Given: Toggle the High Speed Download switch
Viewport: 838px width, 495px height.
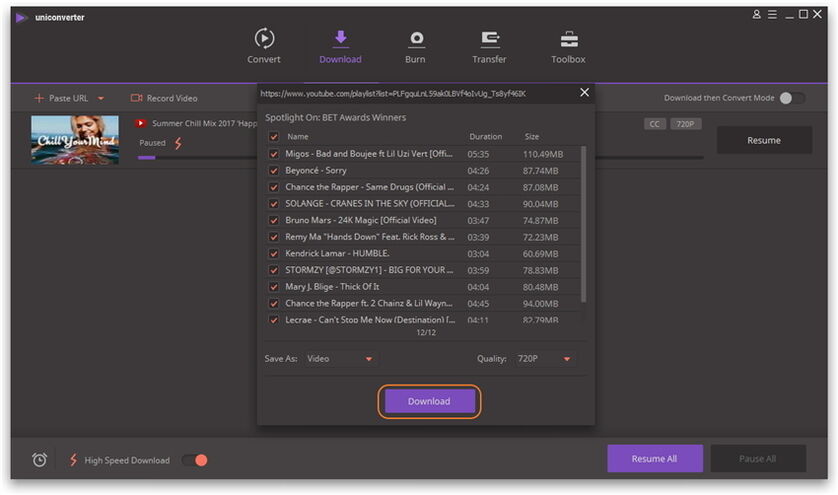Looking at the screenshot, I should coord(194,460).
